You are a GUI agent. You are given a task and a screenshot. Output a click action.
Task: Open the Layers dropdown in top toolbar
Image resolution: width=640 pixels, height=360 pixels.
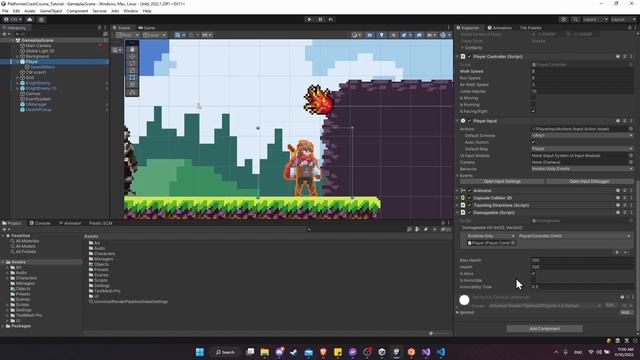(x=595, y=19)
